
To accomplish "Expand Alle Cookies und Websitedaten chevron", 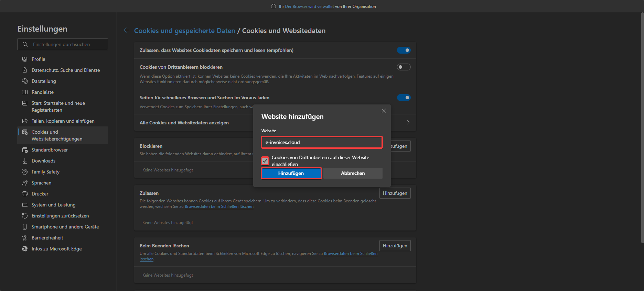I will (x=408, y=122).
